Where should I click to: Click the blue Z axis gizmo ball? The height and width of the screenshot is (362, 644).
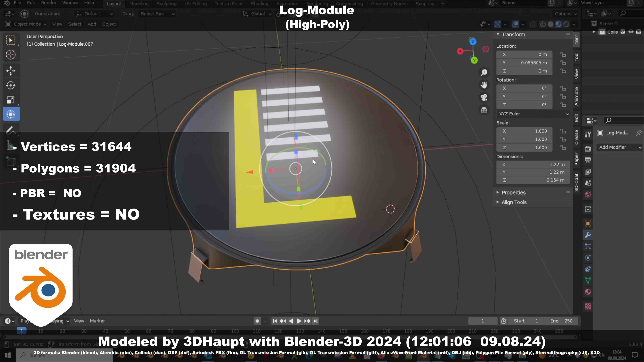pyautogui.click(x=472, y=42)
